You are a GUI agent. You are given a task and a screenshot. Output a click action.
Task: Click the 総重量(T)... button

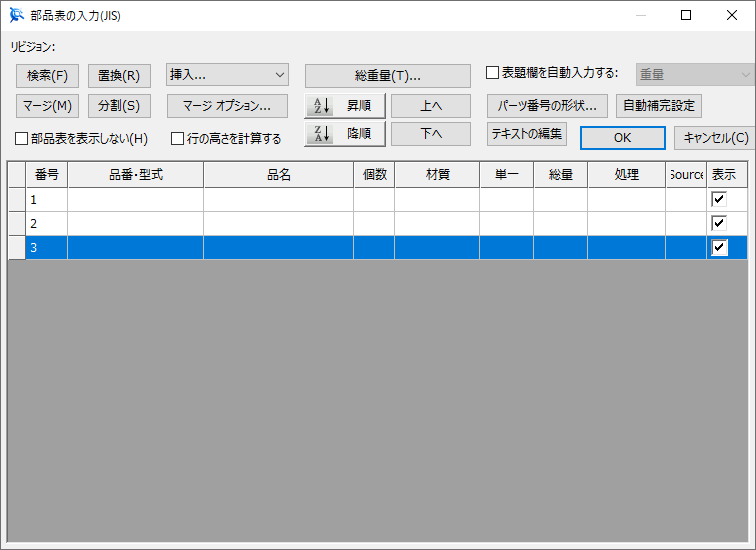click(x=388, y=76)
